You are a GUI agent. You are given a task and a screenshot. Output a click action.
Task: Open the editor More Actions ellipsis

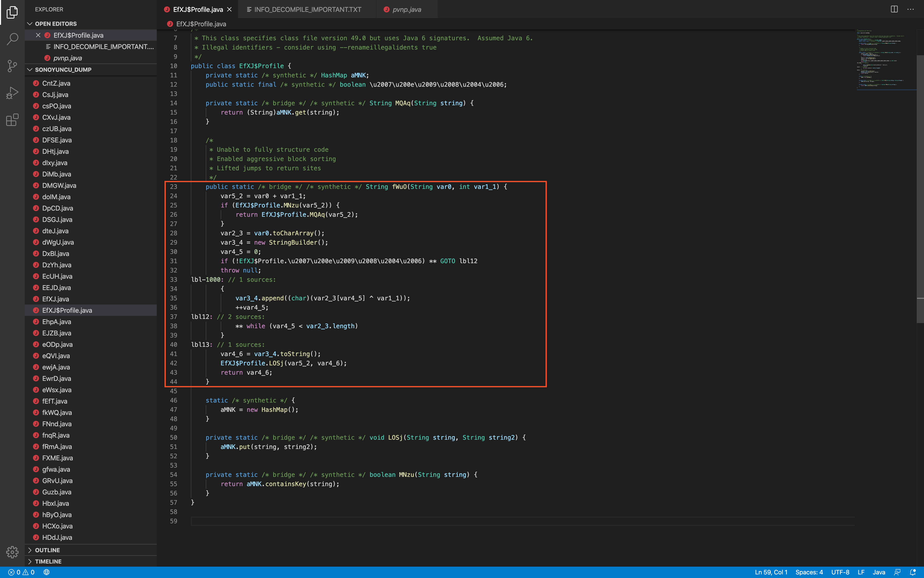(x=911, y=9)
